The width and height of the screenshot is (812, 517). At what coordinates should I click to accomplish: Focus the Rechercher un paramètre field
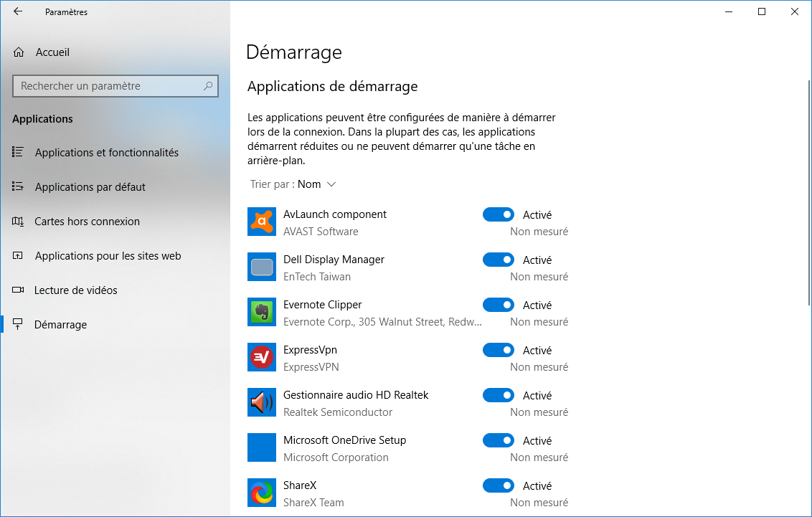(x=115, y=86)
